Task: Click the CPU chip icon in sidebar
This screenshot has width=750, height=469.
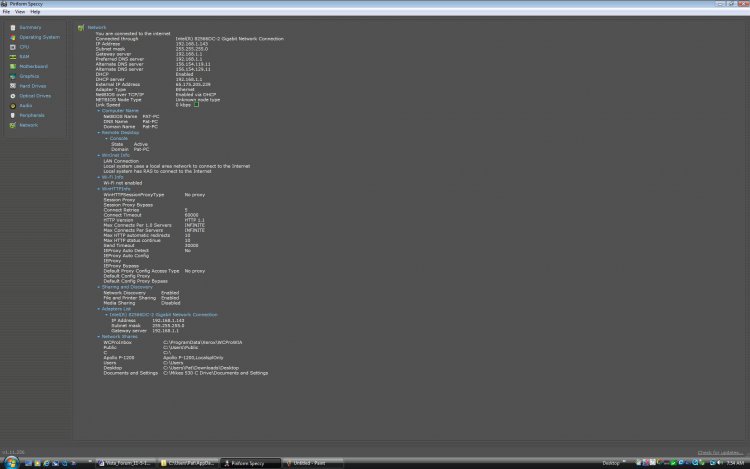Action: [x=13, y=47]
